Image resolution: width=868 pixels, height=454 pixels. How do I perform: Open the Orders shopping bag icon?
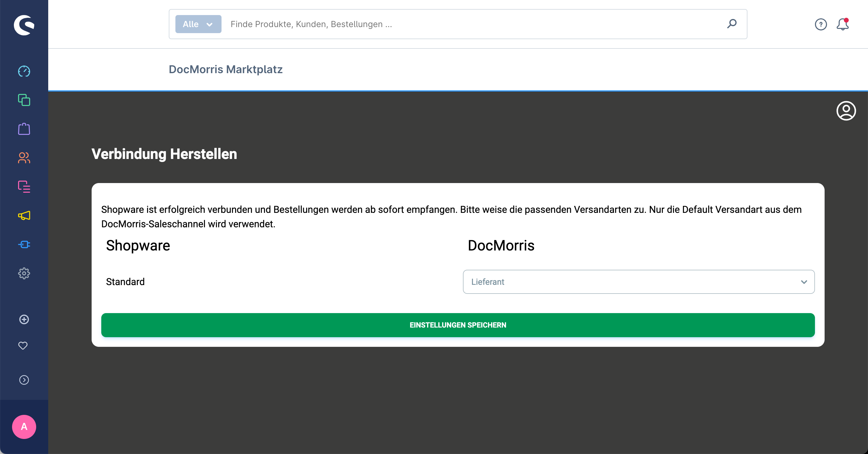pos(24,129)
